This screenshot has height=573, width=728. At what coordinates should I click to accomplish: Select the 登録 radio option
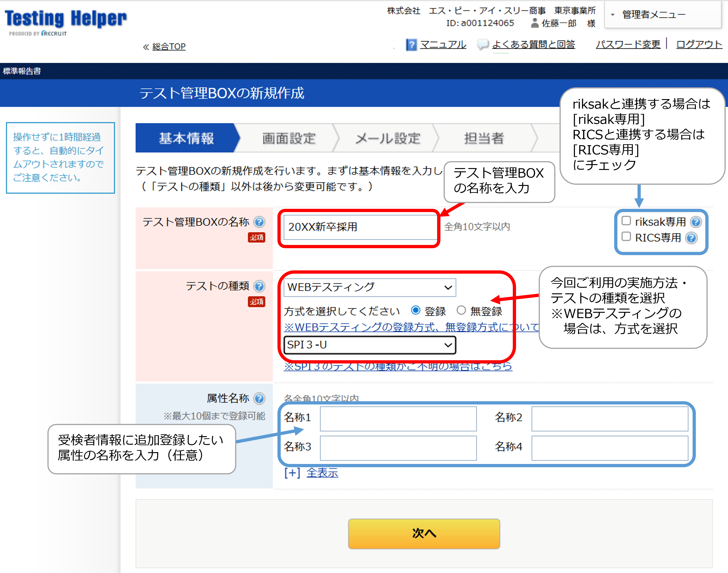tap(415, 310)
